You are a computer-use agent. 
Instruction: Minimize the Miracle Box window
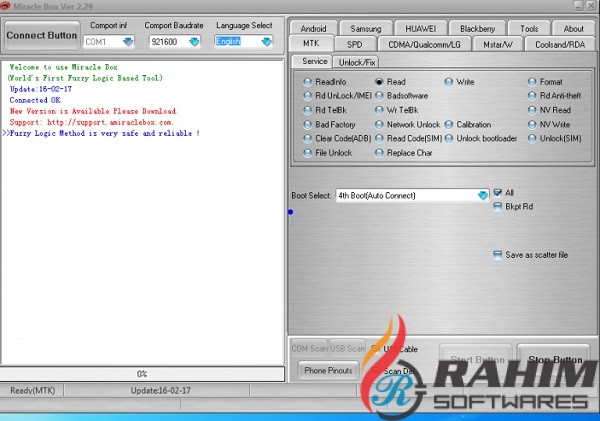(579, 5)
